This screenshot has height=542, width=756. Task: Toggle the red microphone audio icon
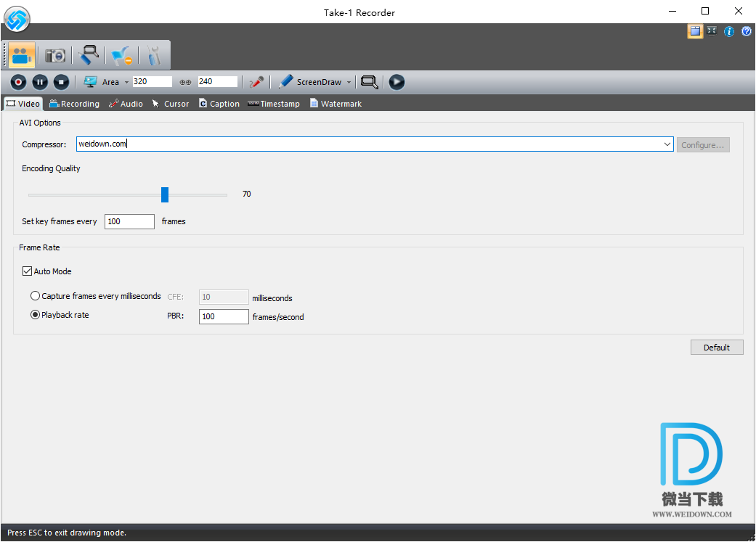tap(256, 83)
